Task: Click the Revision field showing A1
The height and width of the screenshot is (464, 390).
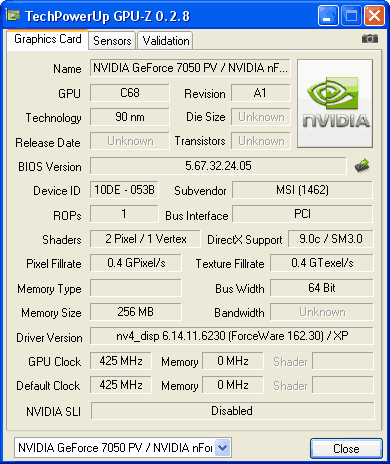Action: [260, 93]
